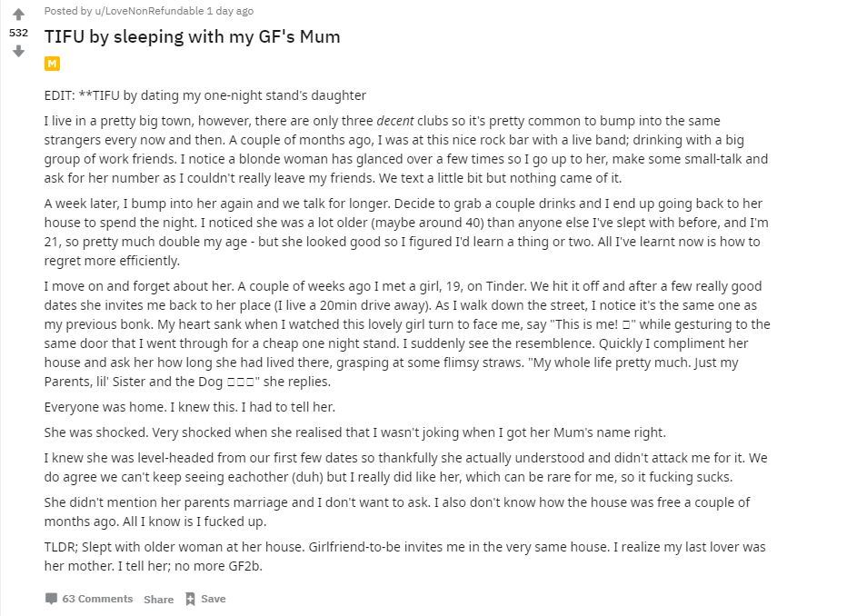Open the post title link

point(192,37)
